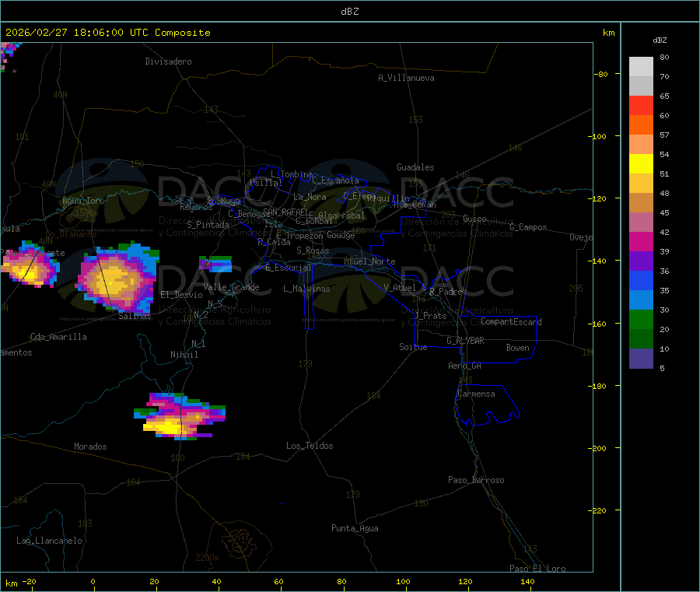Click the C_Española label

click(335, 180)
